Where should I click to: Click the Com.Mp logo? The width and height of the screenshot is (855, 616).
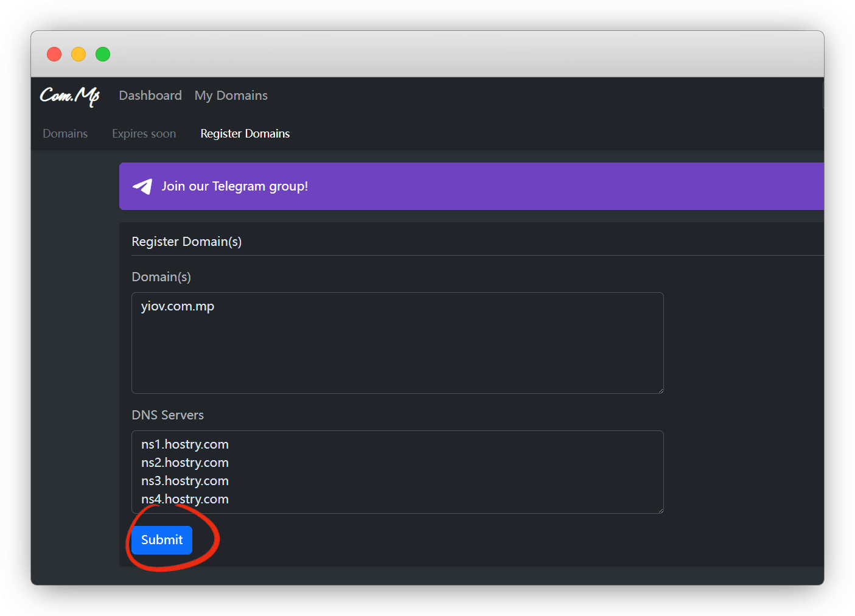(x=70, y=96)
